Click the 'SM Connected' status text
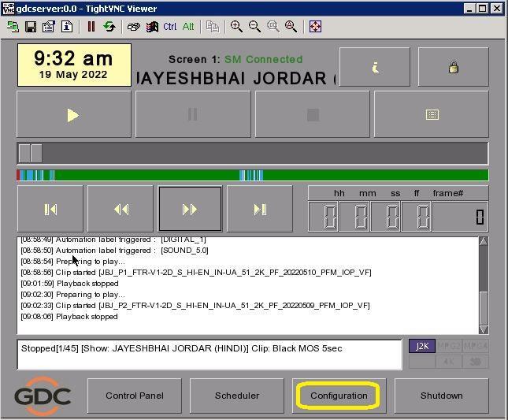This screenshot has width=508, height=420. pos(263,59)
